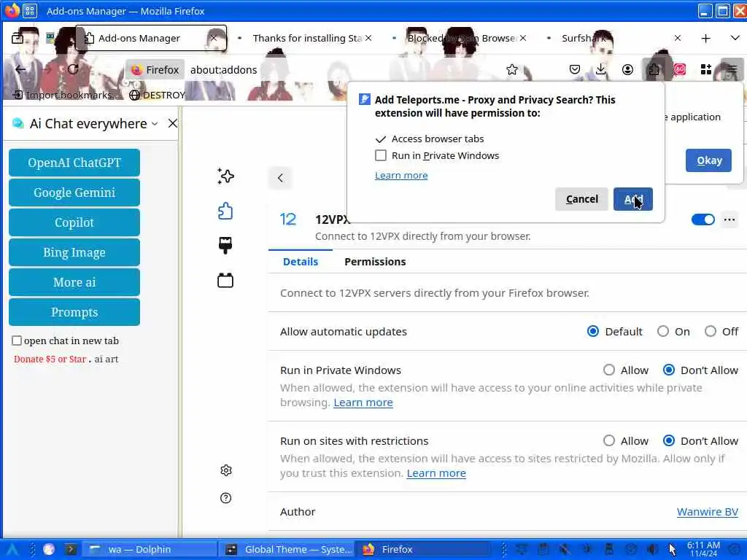
Task: Check Run in Private Windows in the popup
Action: tap(381, 156)
